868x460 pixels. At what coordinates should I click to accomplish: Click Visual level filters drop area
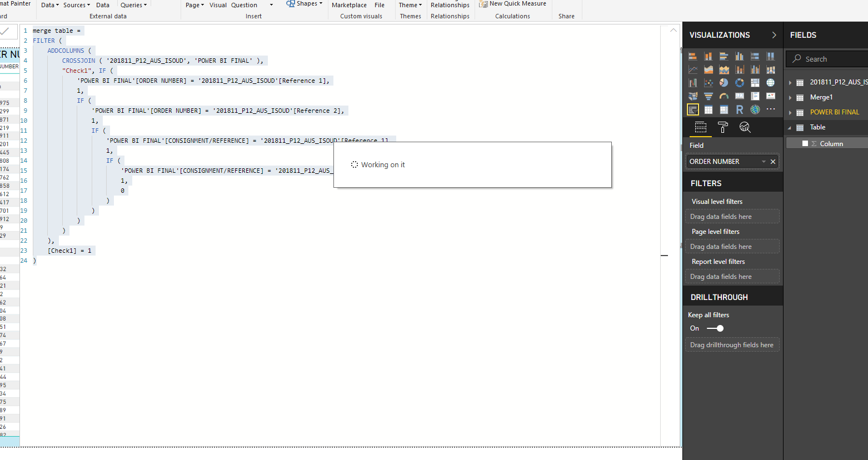click(x=732, y=217)
